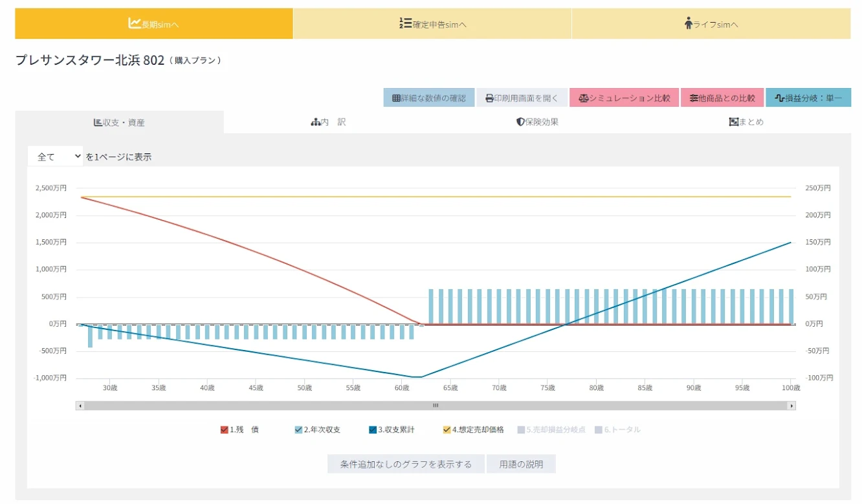Enable 6.トータル legend checkbox
The width and height of the screenshot is (862, 504).
point(599,430)
